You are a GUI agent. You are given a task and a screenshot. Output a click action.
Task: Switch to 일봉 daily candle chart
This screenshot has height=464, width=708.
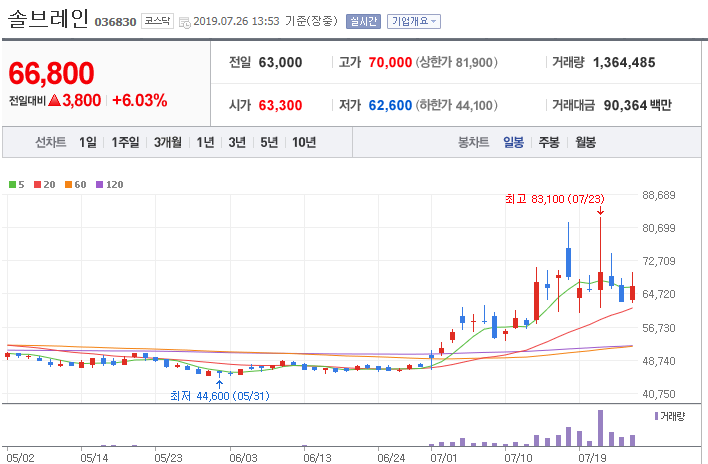513,142
